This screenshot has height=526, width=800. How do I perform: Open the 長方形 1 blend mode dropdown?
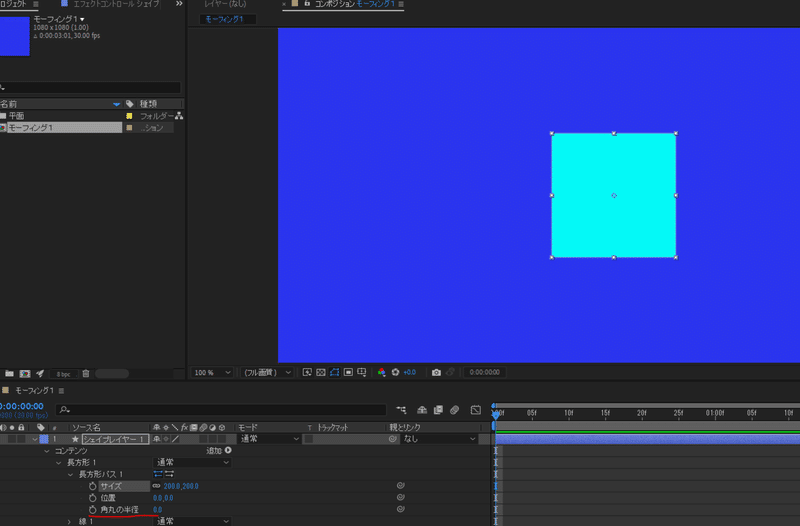192,463
